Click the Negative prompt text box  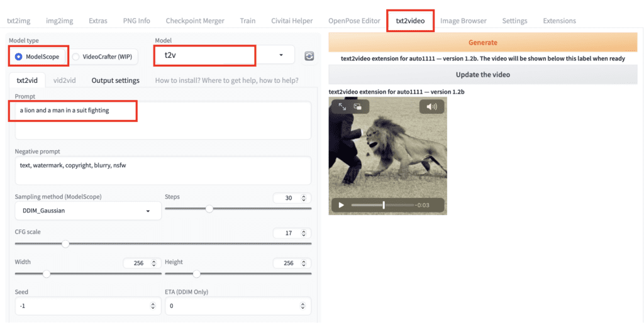[x=163, y=170]
